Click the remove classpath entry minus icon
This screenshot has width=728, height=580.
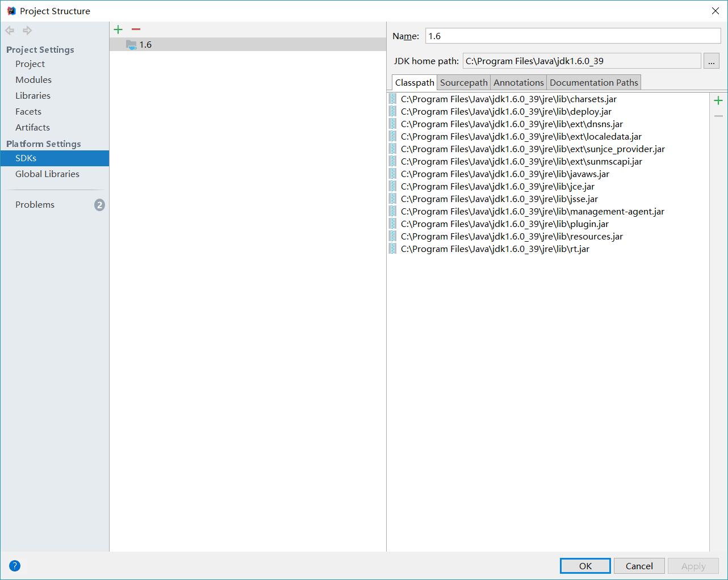coord(718,116)
